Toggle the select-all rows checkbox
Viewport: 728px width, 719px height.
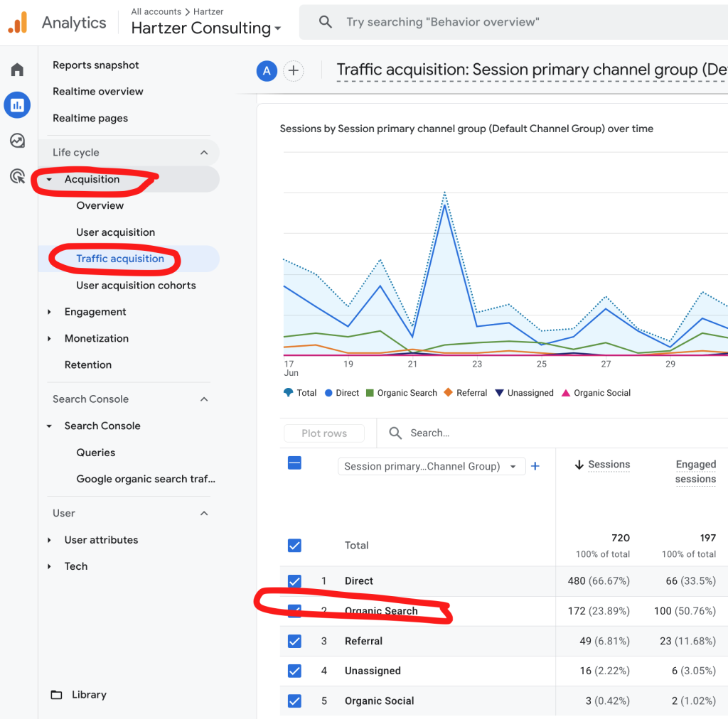pyautogui.click(x=294, y=463)
